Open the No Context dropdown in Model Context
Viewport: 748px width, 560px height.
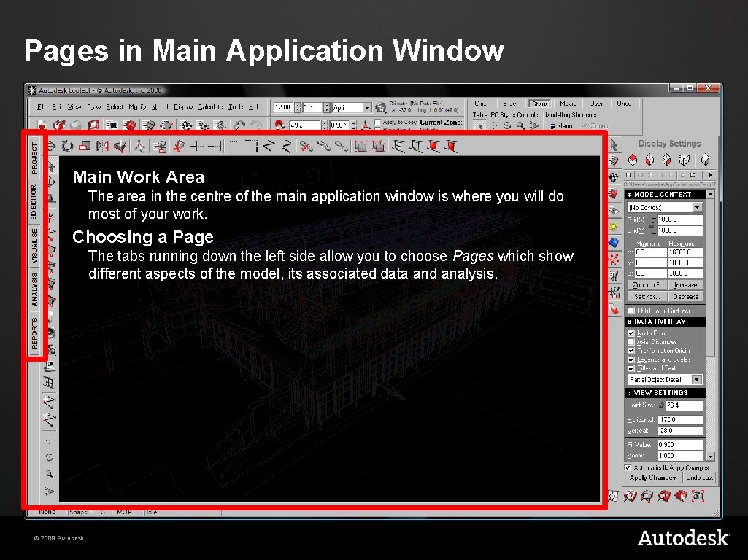[697, 206]
